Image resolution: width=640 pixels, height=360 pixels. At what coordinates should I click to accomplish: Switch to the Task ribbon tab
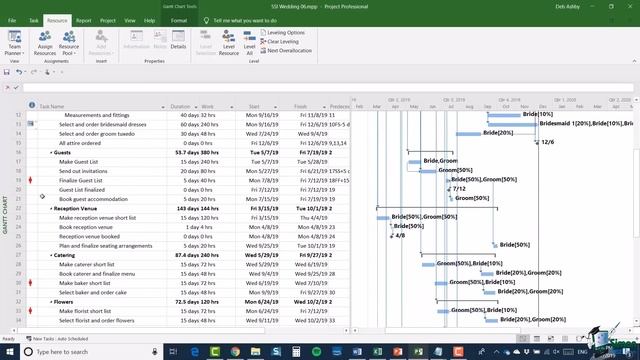(33, 20)
